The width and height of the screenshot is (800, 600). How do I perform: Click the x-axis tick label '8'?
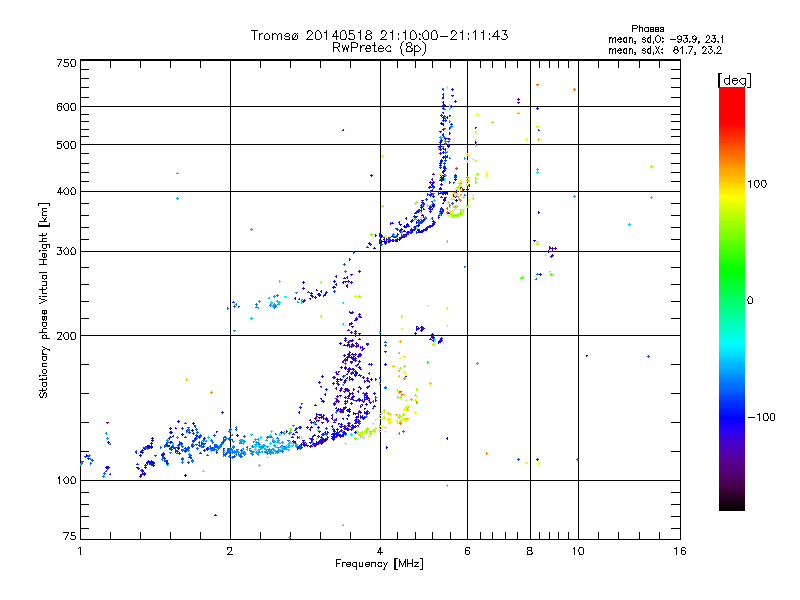click(x=530, y=551)
